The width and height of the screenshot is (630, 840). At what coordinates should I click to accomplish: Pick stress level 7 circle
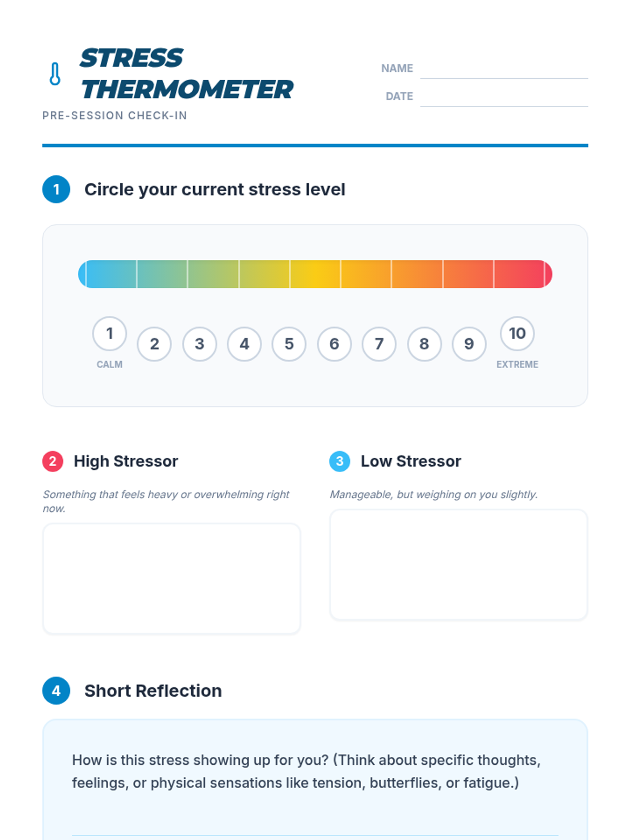pos(379,344)
